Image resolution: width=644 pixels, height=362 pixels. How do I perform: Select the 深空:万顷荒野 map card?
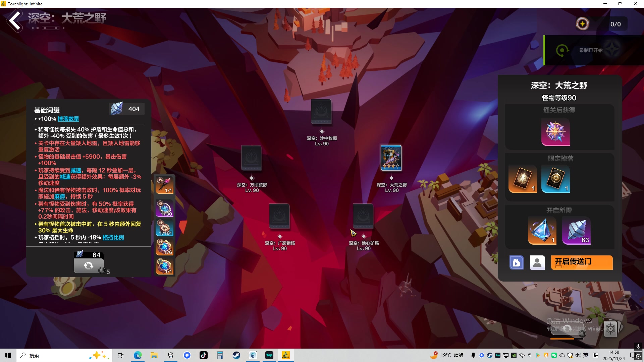(251, 158)
